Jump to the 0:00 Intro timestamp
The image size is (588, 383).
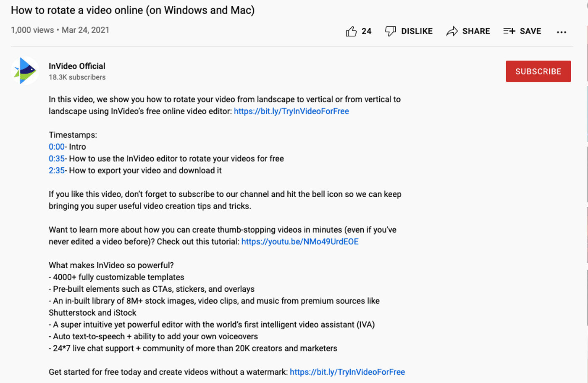57,147
